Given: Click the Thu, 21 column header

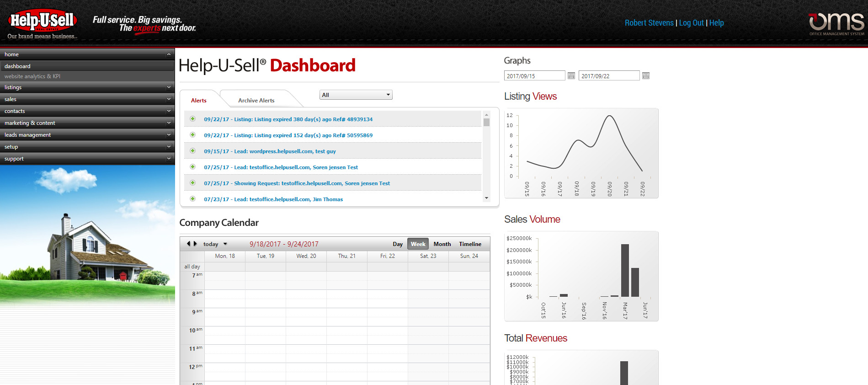Looking at the screenshot, I should (347, 256).
